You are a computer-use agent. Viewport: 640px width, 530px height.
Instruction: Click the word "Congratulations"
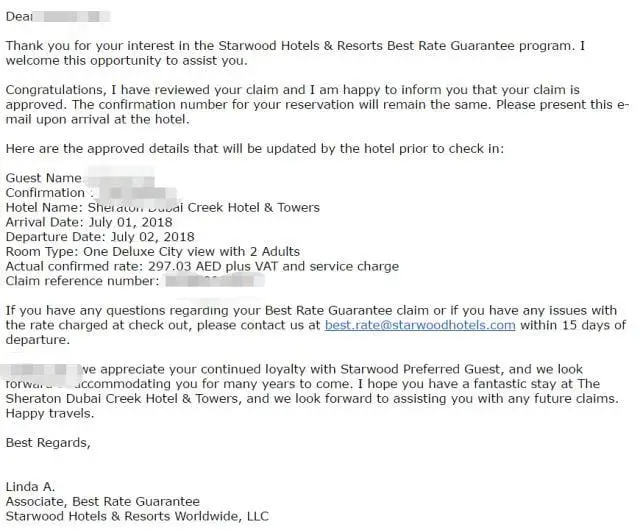(51, 90)
